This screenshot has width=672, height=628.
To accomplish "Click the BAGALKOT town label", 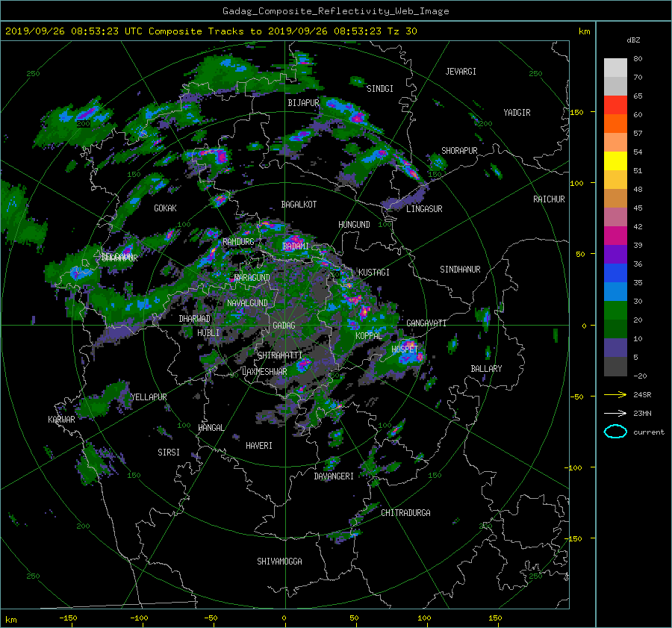I will click(x=299, y=205).
